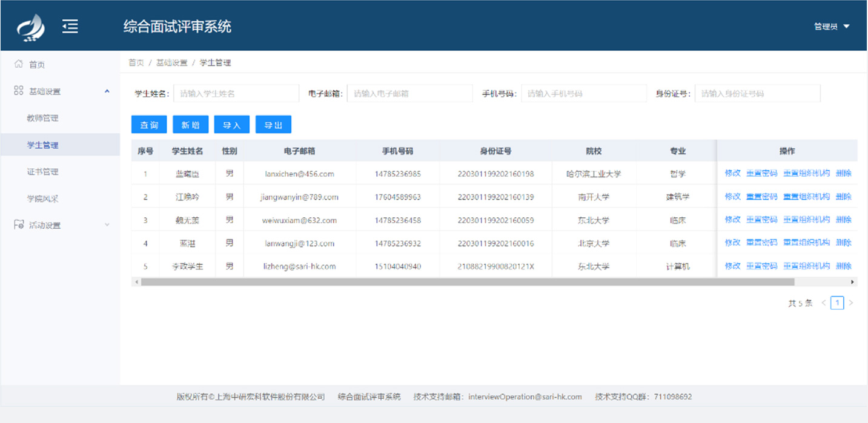Viewport: 868px width, 423px height.
Task: Expand the 活动设置 menu chevron
Action: [107, 225]
